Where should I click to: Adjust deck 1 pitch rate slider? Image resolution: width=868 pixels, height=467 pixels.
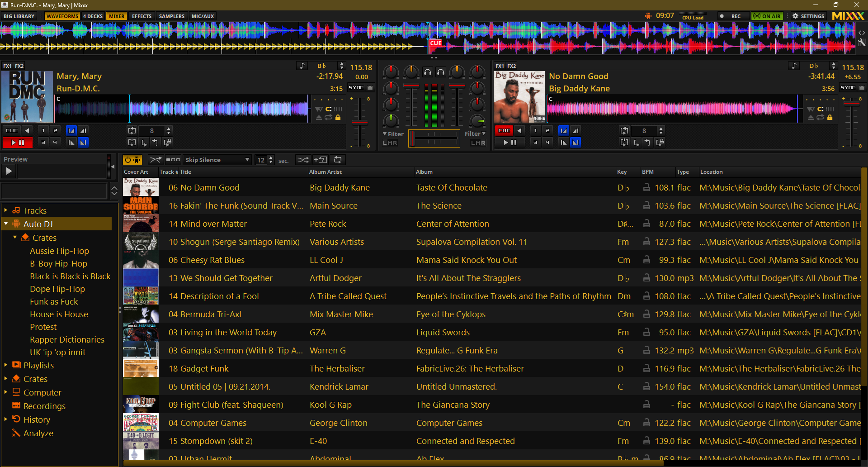tap(359, 123)
